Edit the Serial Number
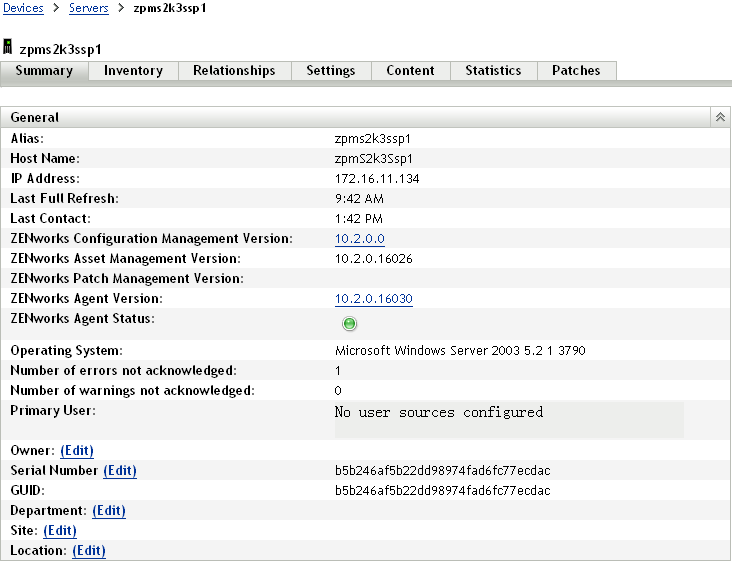The width and height of the screenshot is (732, 562). [120, 471]
